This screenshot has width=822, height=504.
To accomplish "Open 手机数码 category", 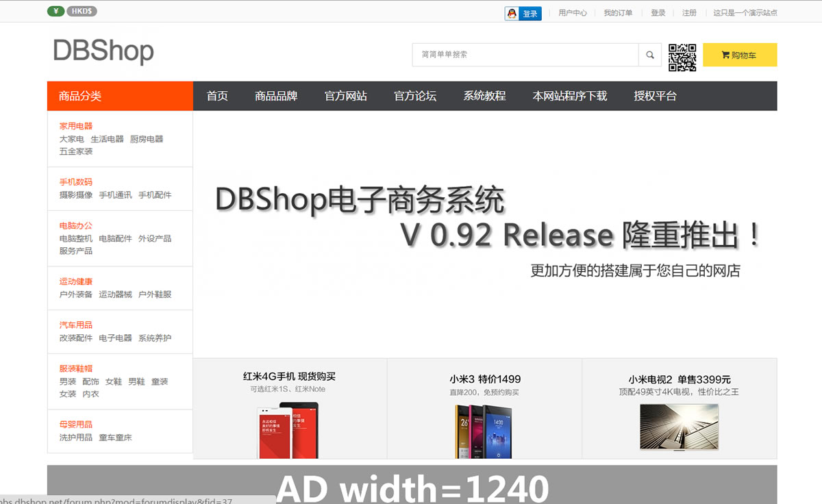I will click(76, 182).
